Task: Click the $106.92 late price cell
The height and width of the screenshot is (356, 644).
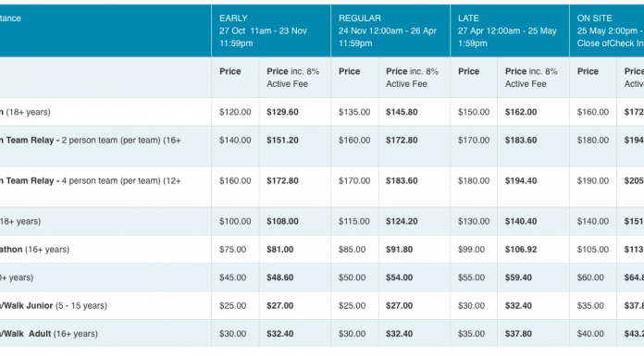Action: [x=521, y=250]
